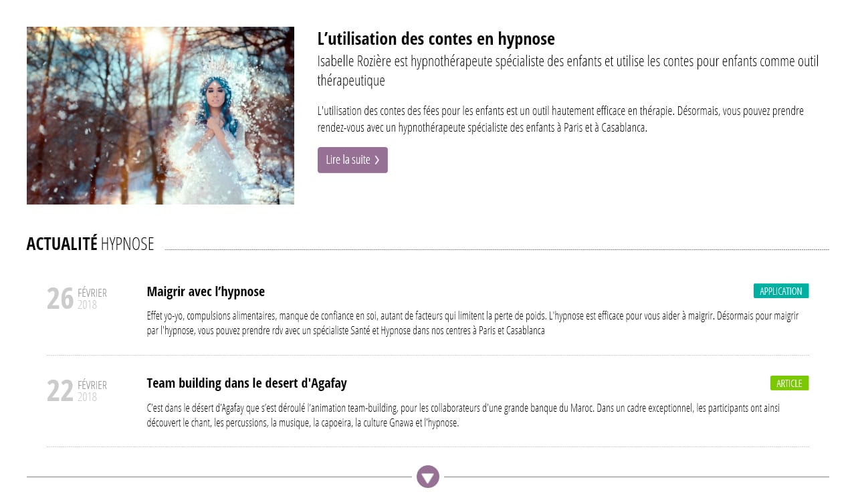Click FÉVRIER 2018 beside the number 22
Viewport: 856px width, 504px height.
(x=92, y=391)
